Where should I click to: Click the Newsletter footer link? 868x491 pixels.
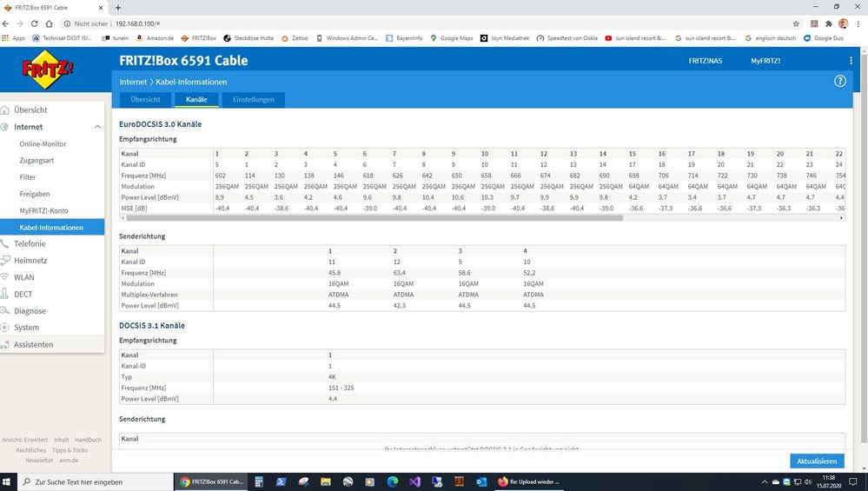click(39, 460)
